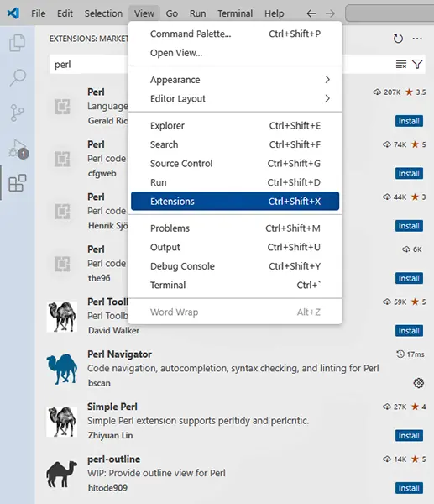
Task: Open the Selection menu
Action: [103, 13]
